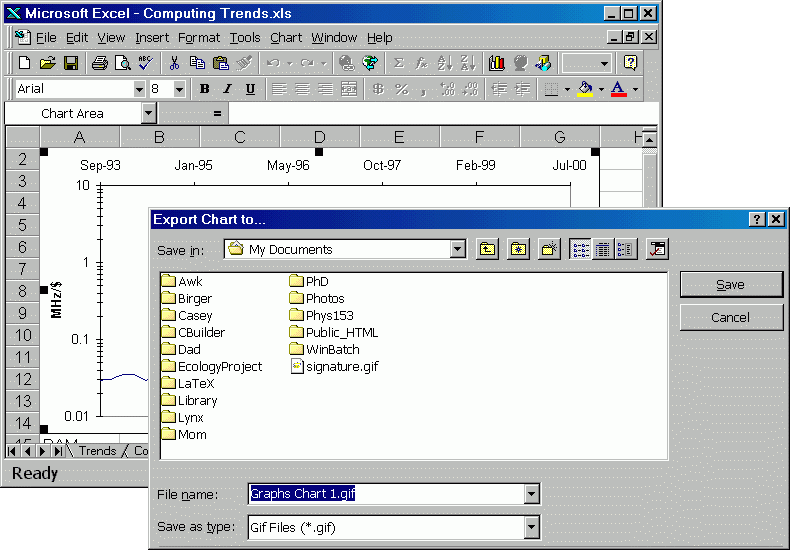Open the Borders dropdown arrow
Screen dimensions: 793x553
[567, 90]
